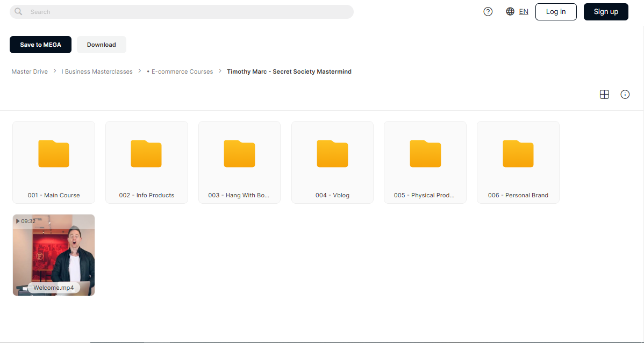The image size is (644, 343).
Task: Click the globe language icon
Action: [x=510, y=11]
